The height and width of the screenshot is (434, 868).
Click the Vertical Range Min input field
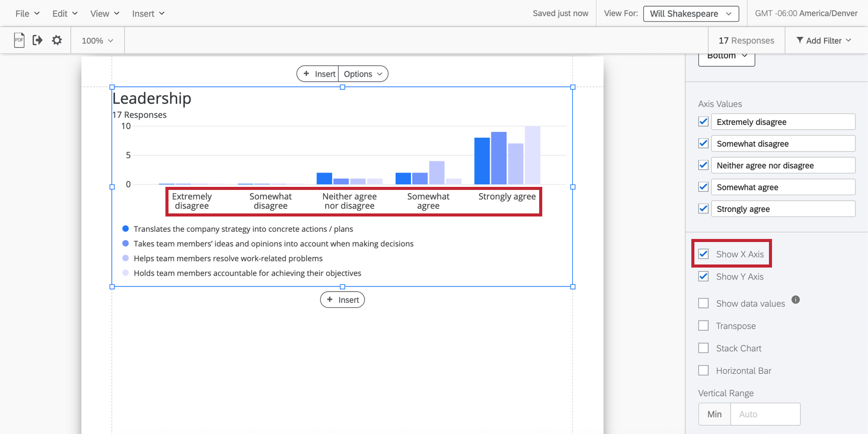pos(765,414)
